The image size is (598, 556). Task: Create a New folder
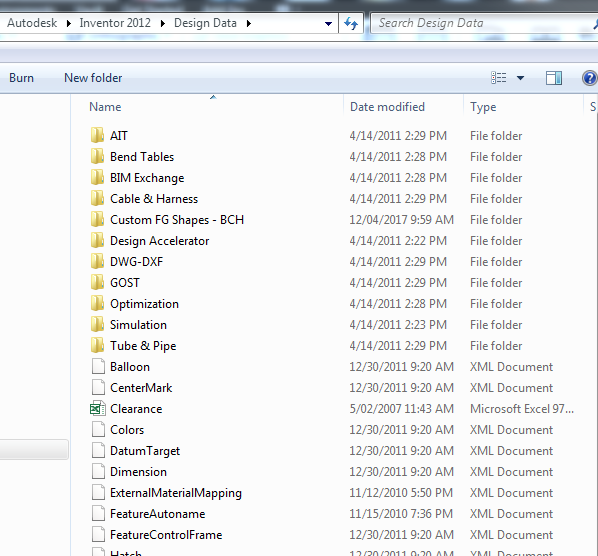click(x=93, y=78)
